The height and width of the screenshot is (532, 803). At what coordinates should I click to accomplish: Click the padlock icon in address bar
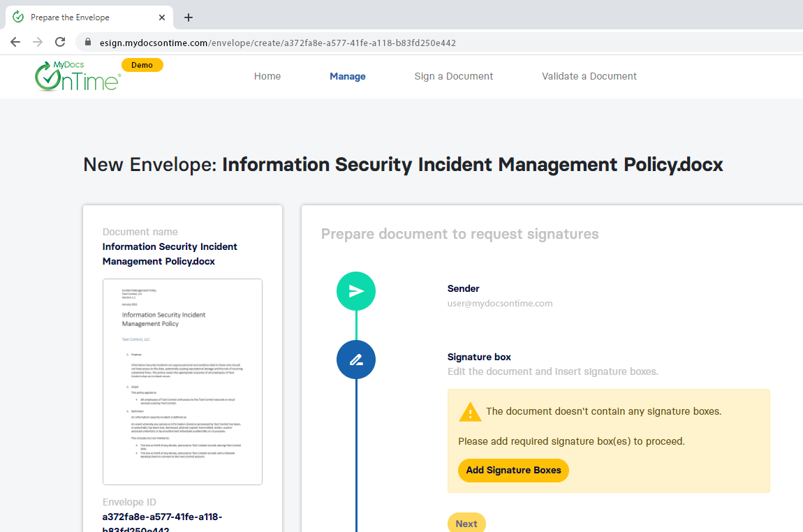pyautogui.click(x=88, y=43)
